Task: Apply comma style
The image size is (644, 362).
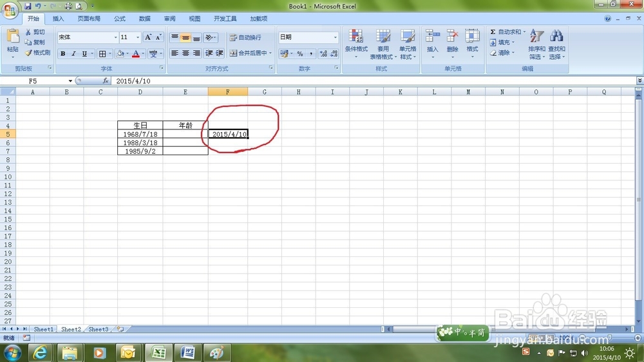Action: pyautogui.click(x=311, y=53)
